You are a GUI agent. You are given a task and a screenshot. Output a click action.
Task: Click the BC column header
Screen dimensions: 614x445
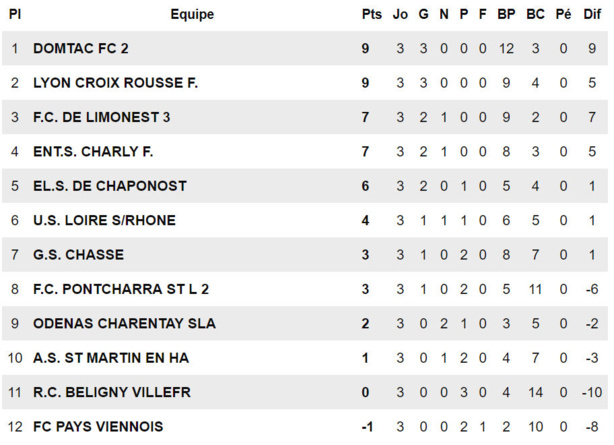coord(535,15)
